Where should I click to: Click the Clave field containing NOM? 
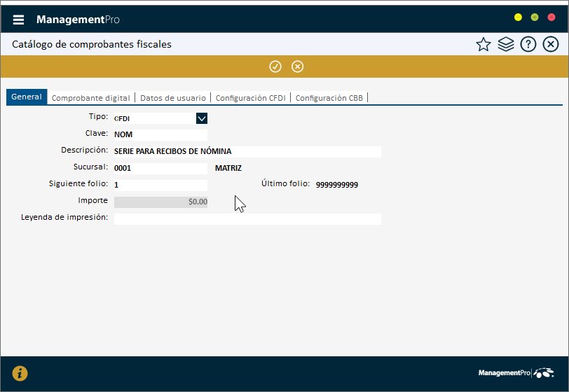pos(160,135)
